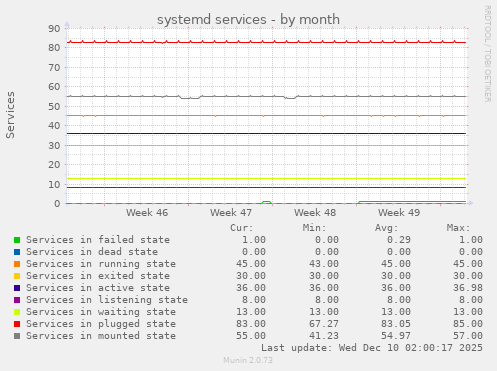Click the mounted state minimum 41.23
497x371 pixels.
[x=324, y=336]
